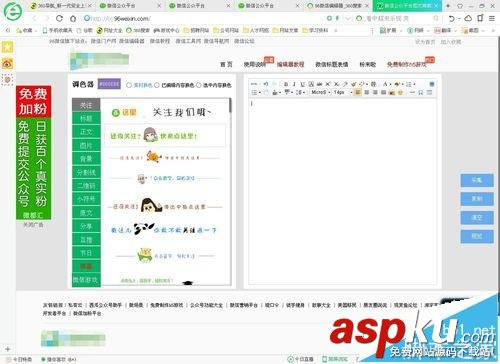Click the redo icon in editor toolbar
The image size is (500, 364).
pos(274,84)
